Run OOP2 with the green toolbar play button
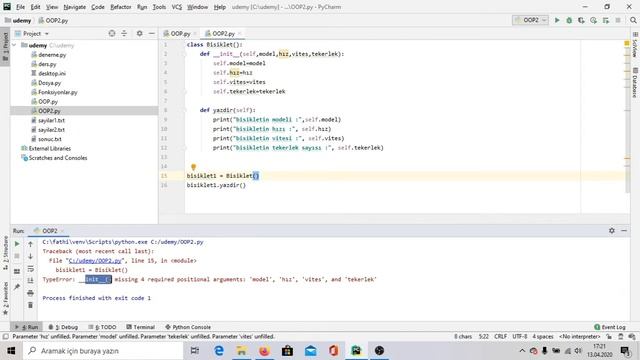The height and width of the screenshot is (360, 640). coord(557,20)
